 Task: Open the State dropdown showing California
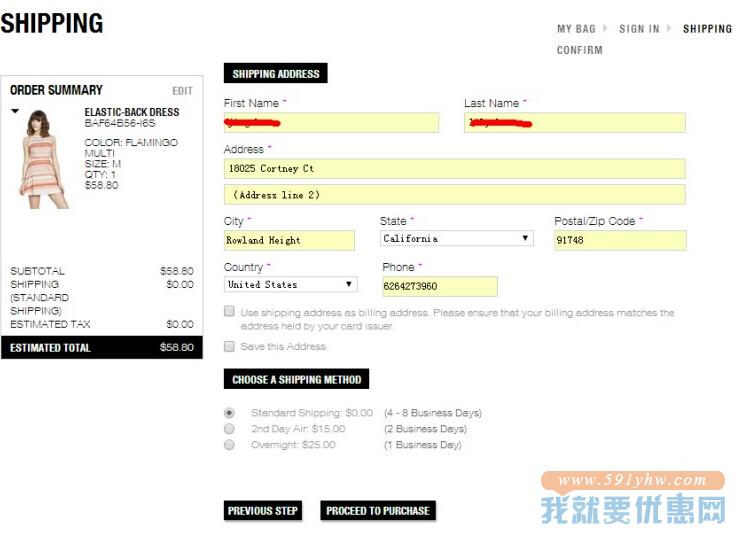click(x=456, y=238)
